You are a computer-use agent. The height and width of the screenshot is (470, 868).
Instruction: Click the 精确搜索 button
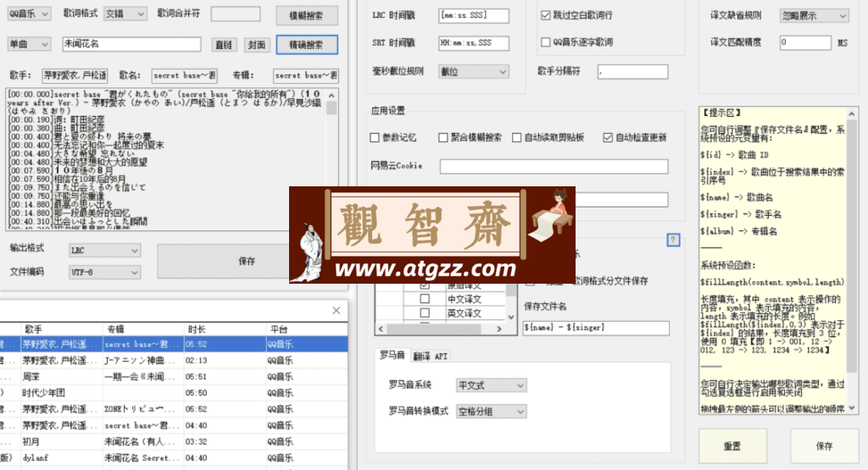307,45
